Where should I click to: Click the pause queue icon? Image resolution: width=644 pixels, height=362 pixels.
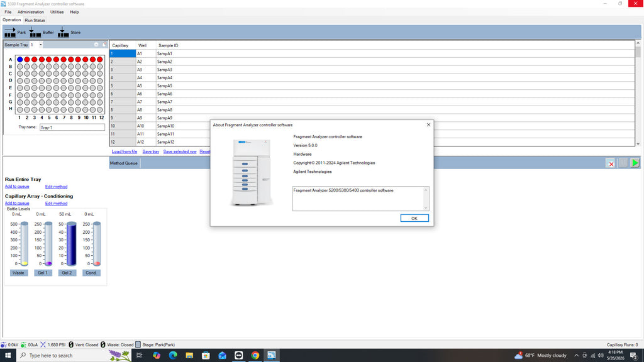(623, 163)
